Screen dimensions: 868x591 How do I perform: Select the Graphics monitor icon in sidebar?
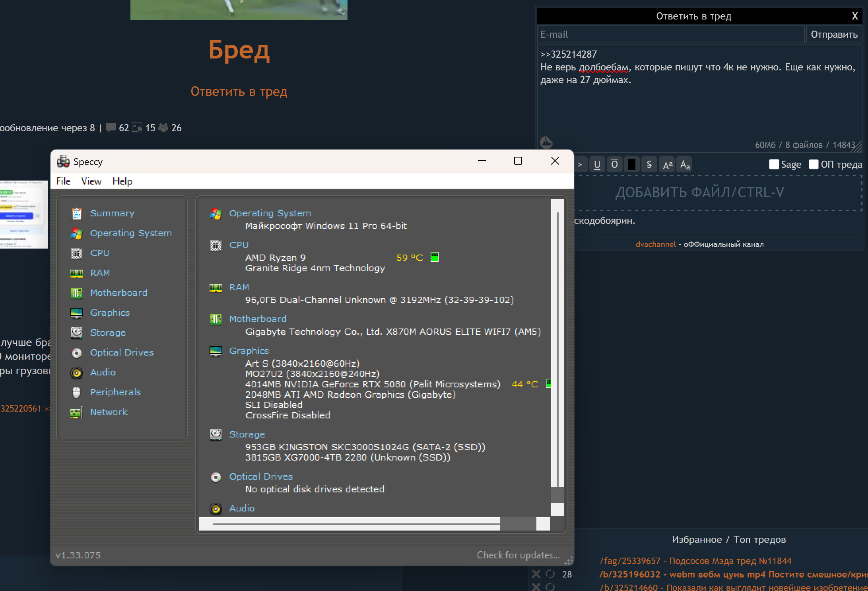coord(76,313)
